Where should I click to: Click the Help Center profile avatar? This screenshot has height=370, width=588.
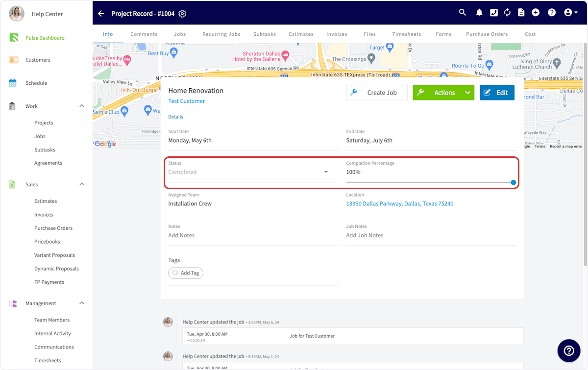[16, 14]
